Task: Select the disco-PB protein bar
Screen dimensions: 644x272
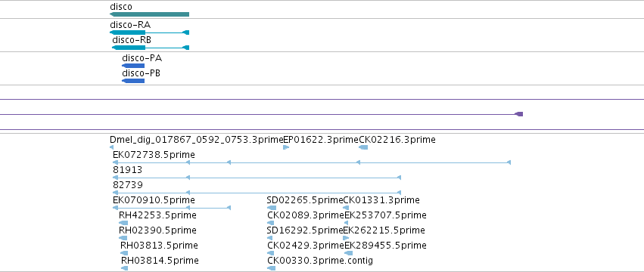Action: (x=133, y=81)
